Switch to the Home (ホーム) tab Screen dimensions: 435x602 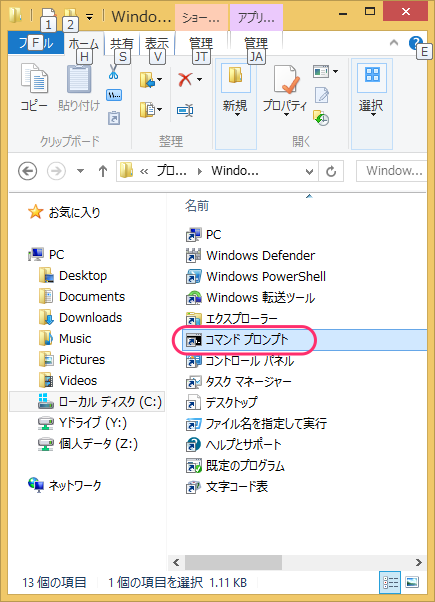(x=84, y=44)
